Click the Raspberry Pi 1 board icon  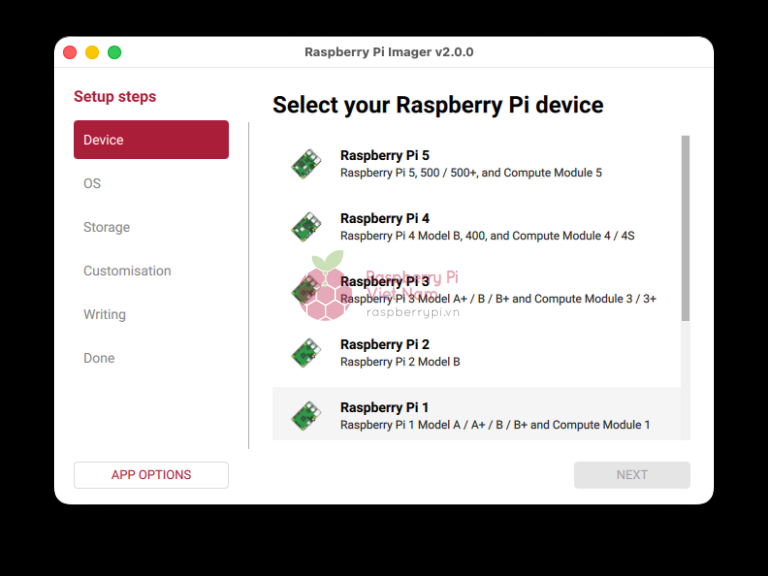pyautogui.click(x=306, y=416)
